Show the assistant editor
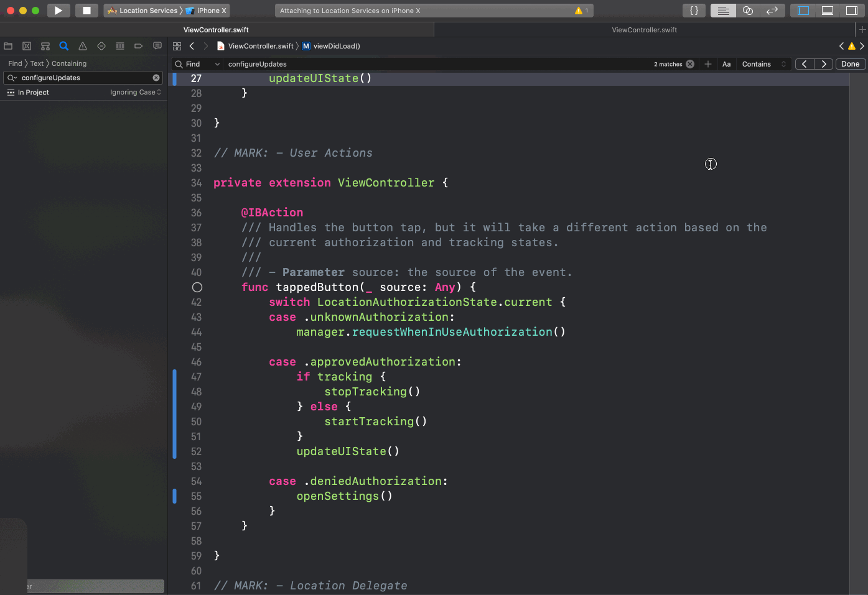The height and width of the screenshot is (595, 868). (748, 11)
